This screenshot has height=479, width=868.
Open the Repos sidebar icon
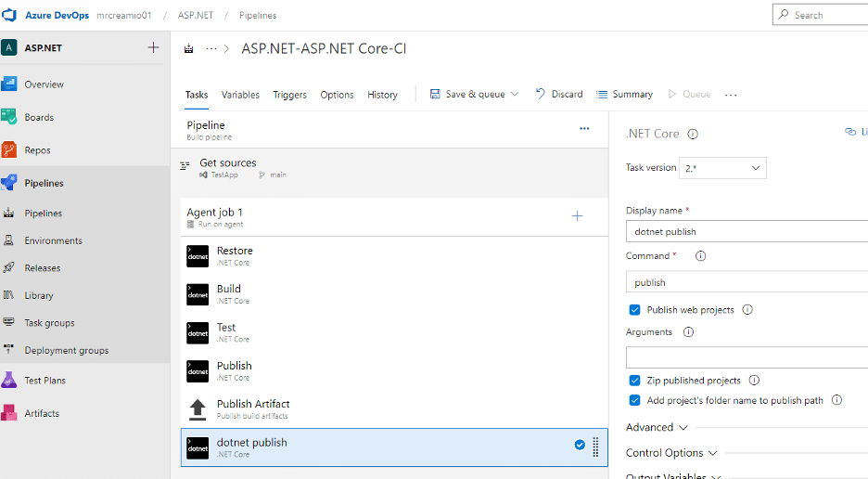pos(9,149)
